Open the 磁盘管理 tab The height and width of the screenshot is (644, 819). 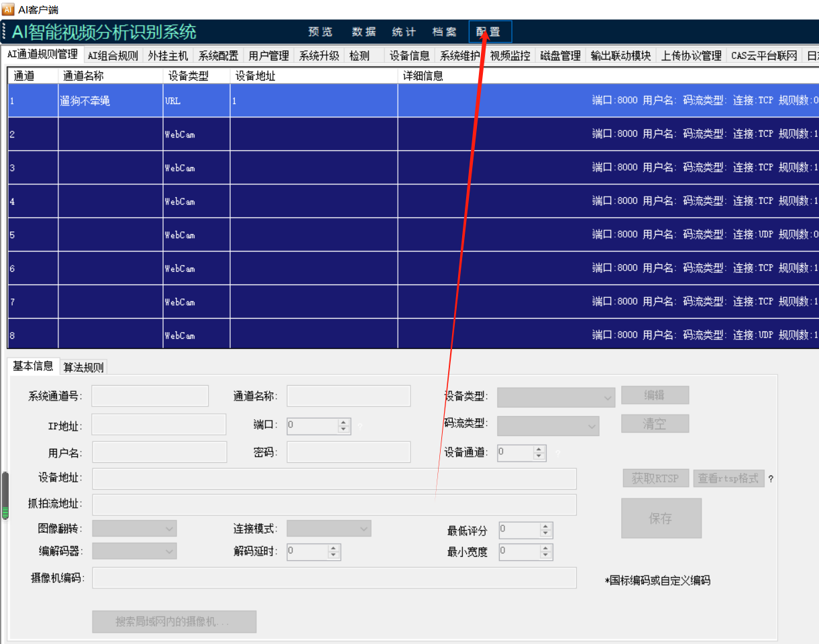560,56
